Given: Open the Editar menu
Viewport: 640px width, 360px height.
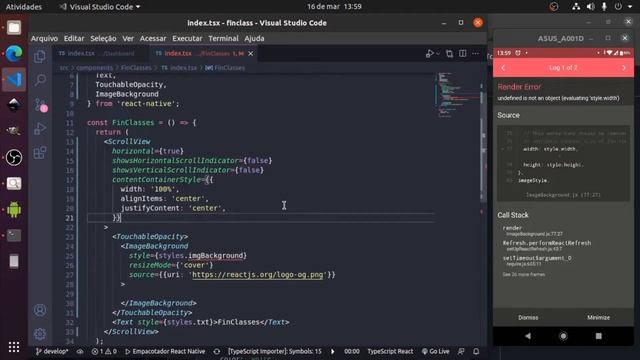Looking at the screenshot, I should (74, 38).
